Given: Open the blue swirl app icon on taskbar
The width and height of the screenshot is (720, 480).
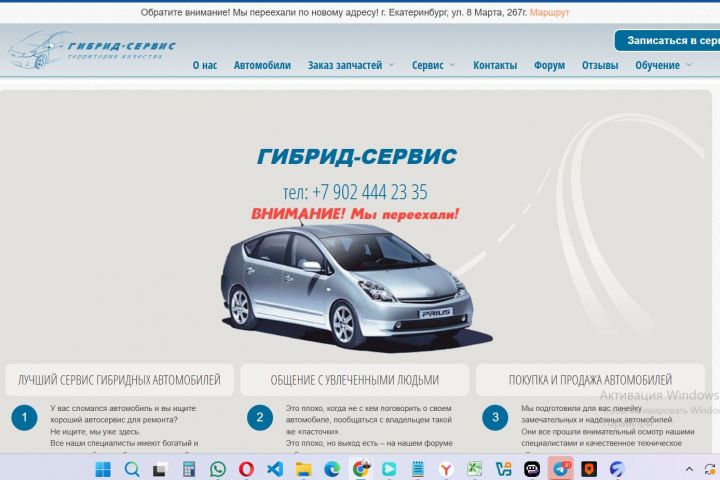Looking at the screenshot, I should point(617,469).
